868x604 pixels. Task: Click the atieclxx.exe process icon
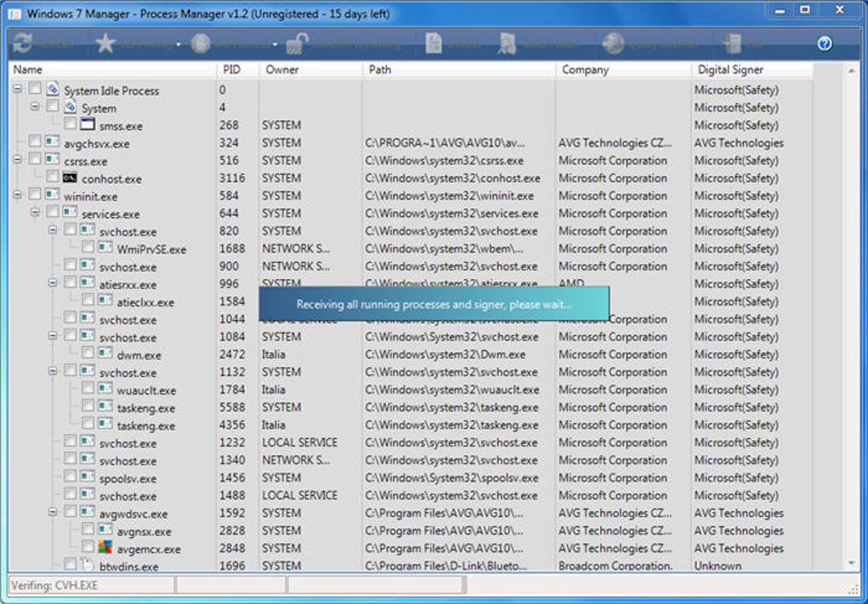(106, 300)
